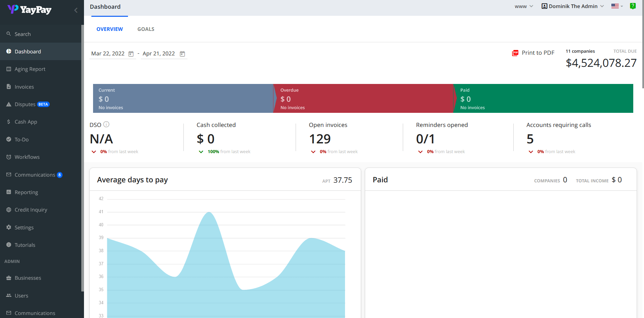Open the start date calendar icon
The image size is (644, 318).
tap(131, 54)
